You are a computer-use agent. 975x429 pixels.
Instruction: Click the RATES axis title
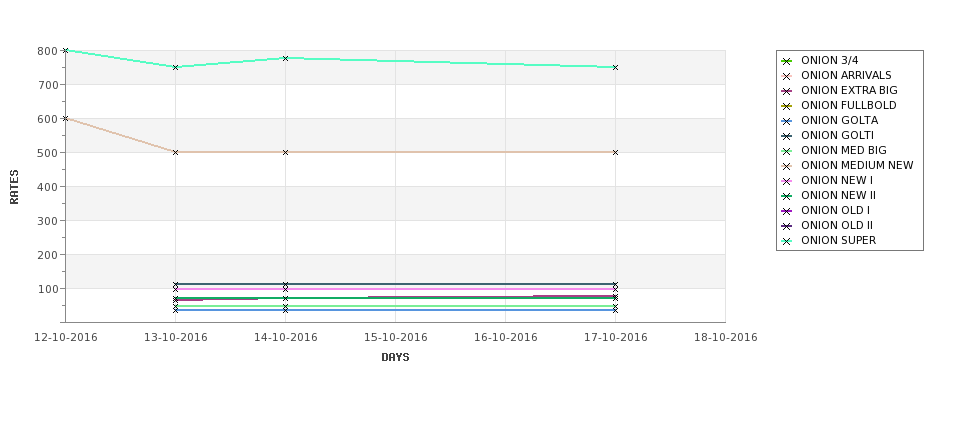click(14, 187)
